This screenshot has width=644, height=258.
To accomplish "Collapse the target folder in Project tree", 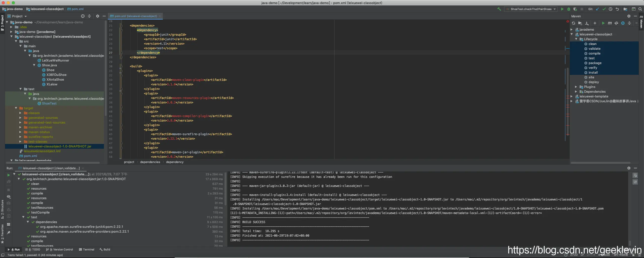I will point(16,108).
